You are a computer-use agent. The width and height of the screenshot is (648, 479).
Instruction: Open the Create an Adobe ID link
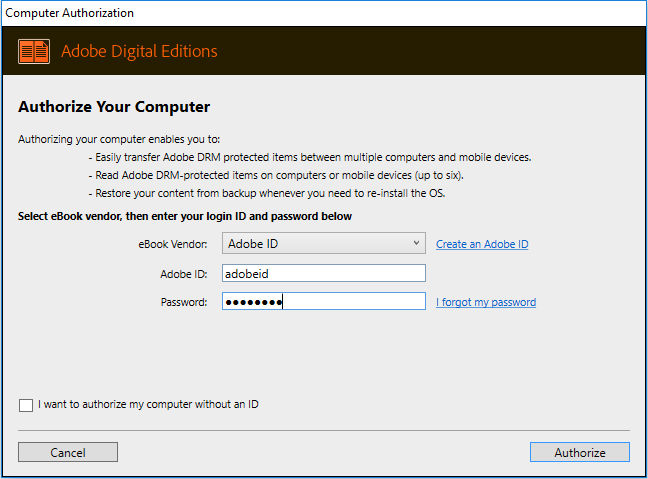[482, 244]
